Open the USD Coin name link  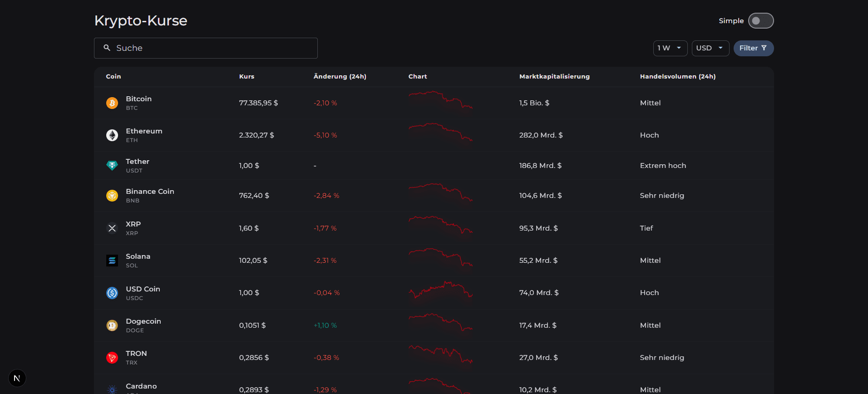143,289
